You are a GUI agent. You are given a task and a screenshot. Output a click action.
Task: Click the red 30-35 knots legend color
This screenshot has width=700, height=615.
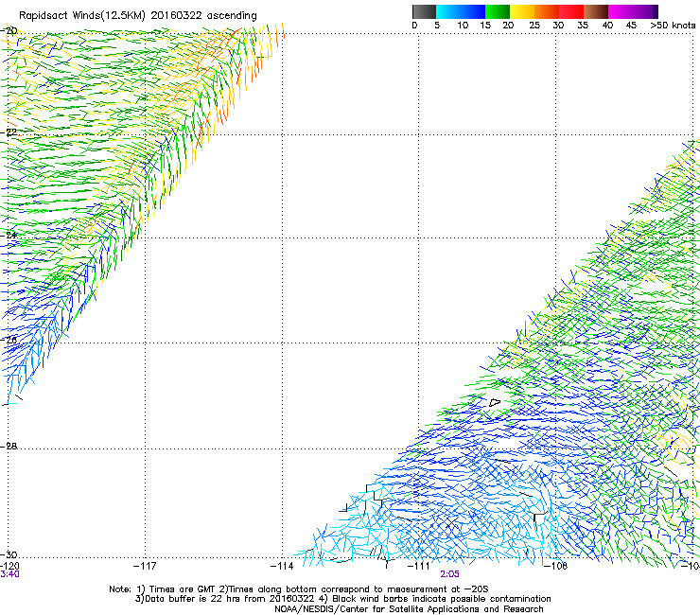[571, 11]
